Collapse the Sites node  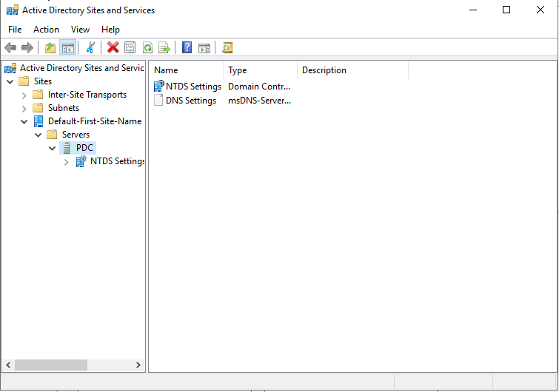[10, 81]
